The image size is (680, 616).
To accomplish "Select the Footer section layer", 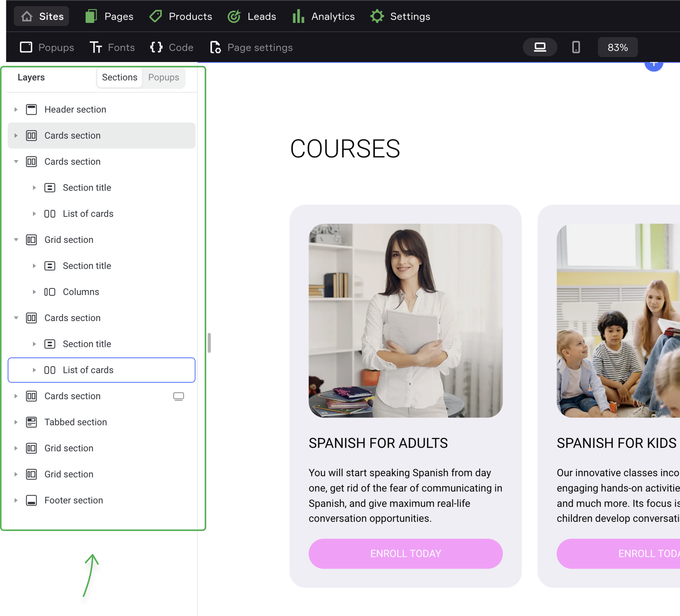I will 74,500.
